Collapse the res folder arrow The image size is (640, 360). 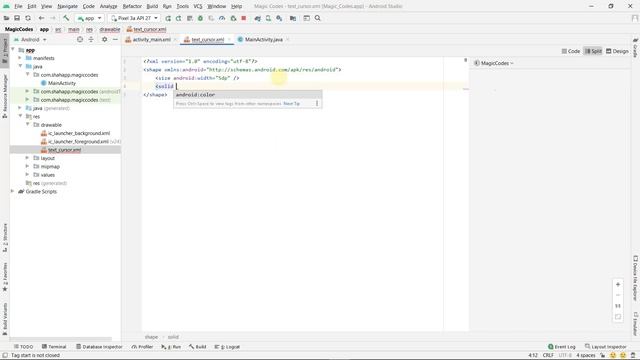point(20,116)
